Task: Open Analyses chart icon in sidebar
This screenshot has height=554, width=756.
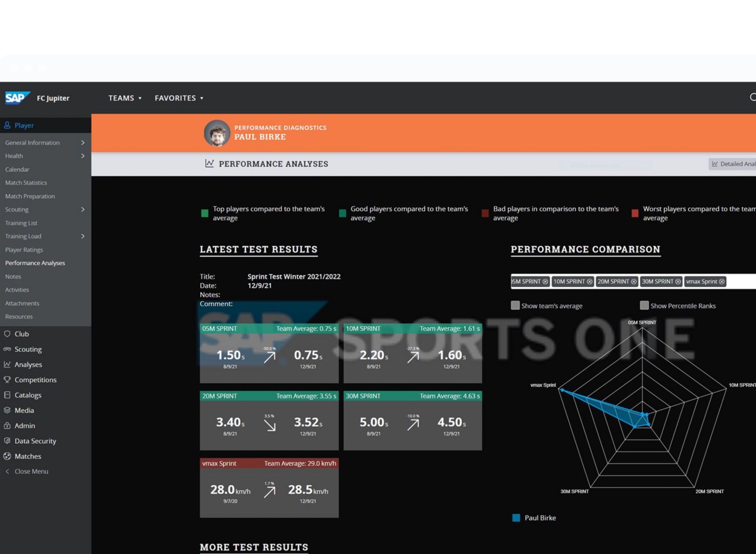Action: click(x=7, y=364)
